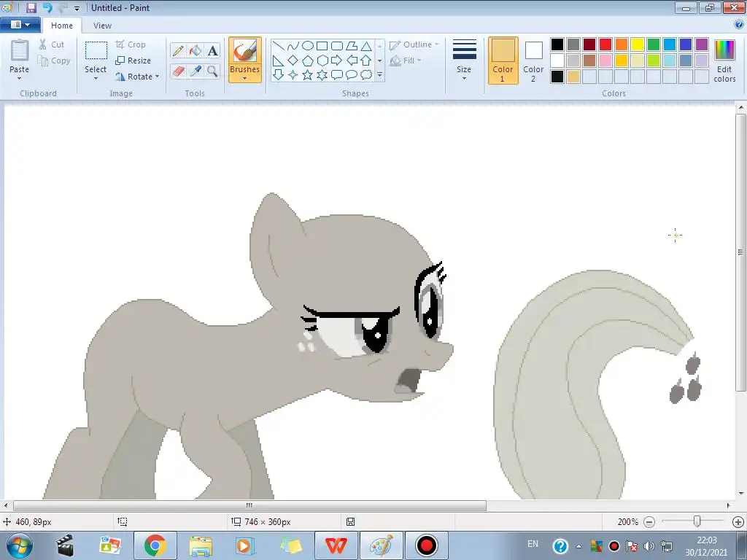Choose the Triangle shape
The width and height of the screenshot is (747, 560).
(x=366, y=46)
